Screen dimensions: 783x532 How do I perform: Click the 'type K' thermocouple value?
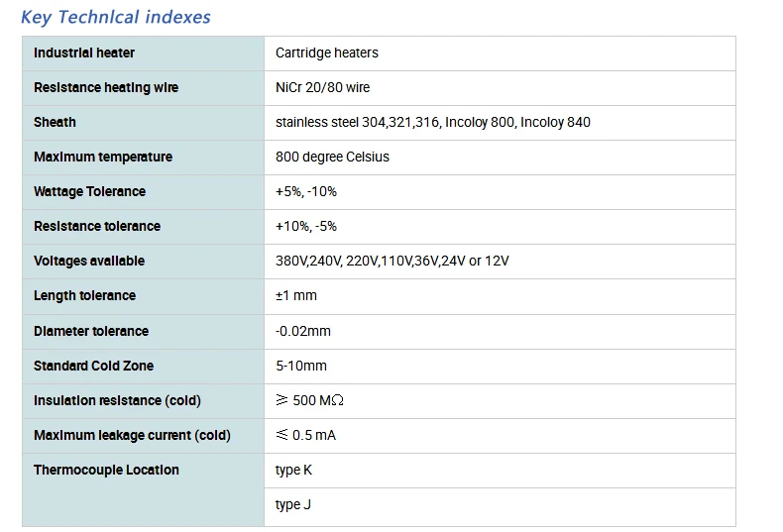pyautogui.click(x=293, y=470)
